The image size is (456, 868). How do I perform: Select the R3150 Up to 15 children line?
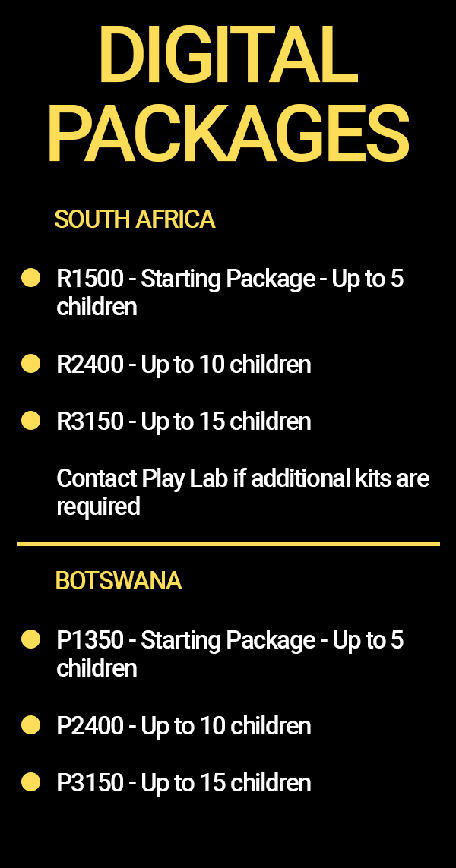tap(184, 421)
